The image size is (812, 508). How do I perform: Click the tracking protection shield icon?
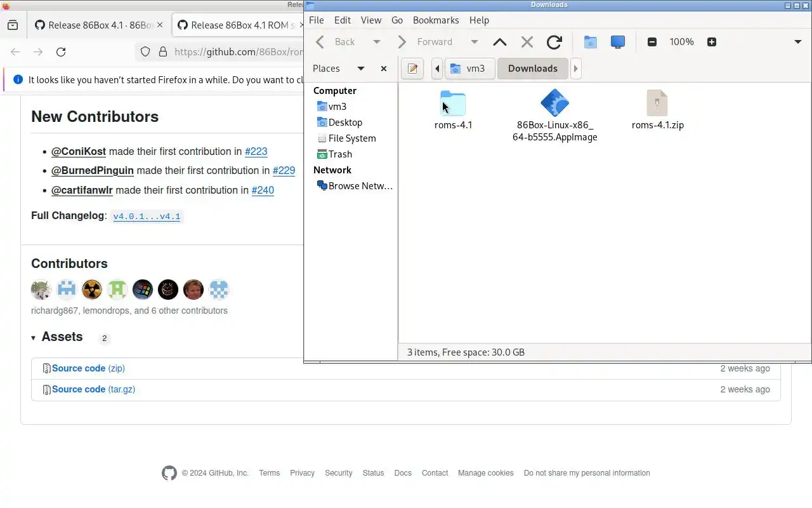click(145, 52)
